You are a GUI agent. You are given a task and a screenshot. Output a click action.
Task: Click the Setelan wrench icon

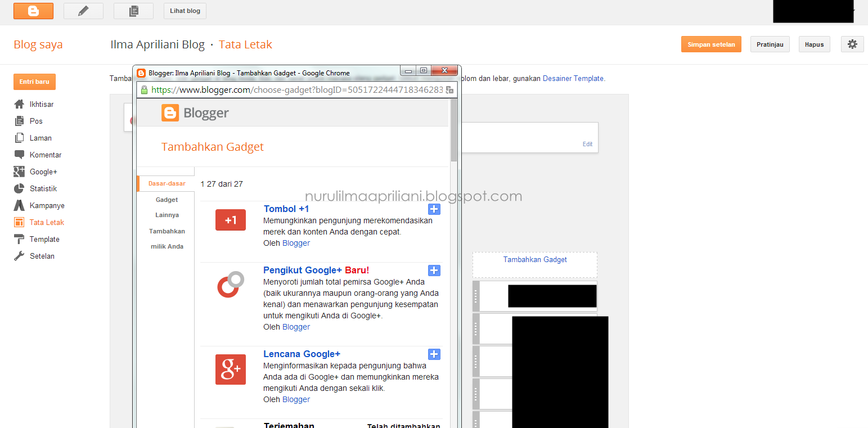click(x=19, y=256)
